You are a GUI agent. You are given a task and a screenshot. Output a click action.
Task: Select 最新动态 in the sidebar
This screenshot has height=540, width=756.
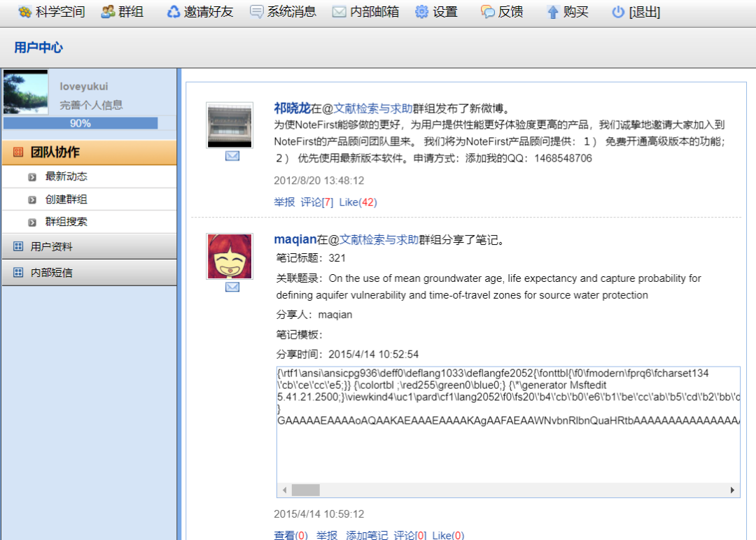66,176
